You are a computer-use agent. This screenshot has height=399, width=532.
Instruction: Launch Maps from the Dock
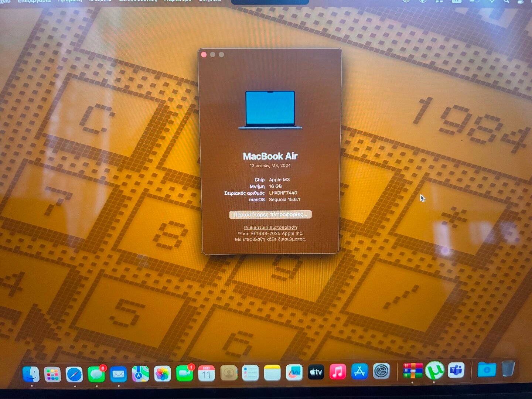pyautogui.click(x=140, y=374)
